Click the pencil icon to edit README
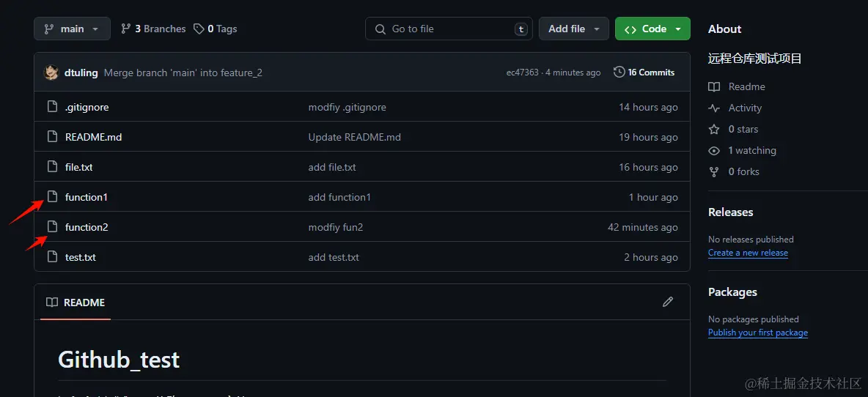The image size is (868, 397). pyautogui.click(x=668, y=302)
